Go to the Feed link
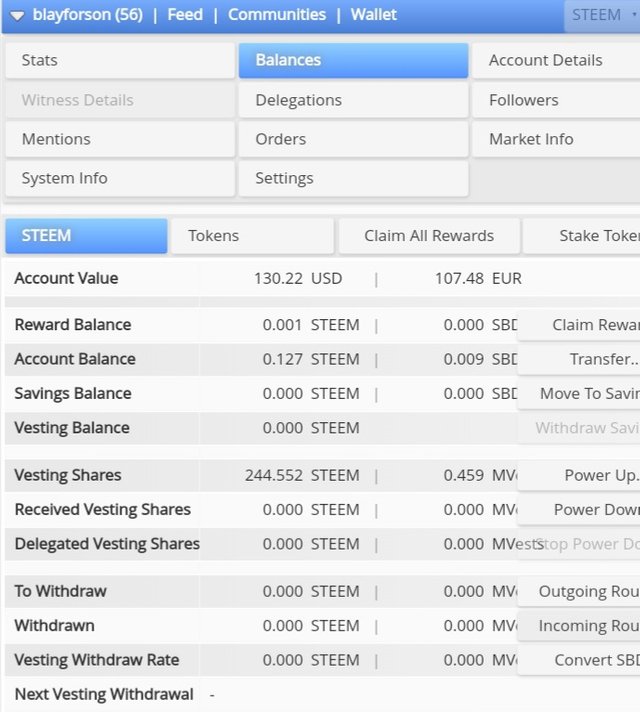640x712 pixels. point(185,15)
